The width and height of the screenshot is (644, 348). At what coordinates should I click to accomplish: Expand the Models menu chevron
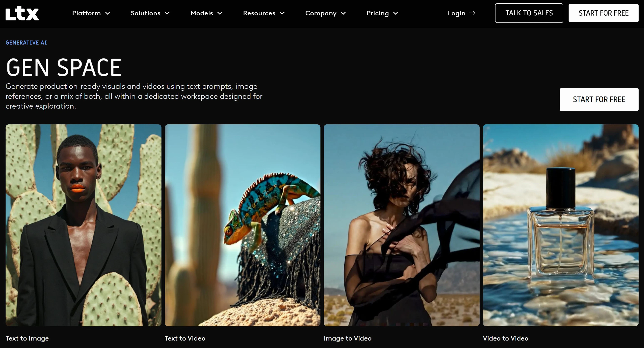(220, 13)
